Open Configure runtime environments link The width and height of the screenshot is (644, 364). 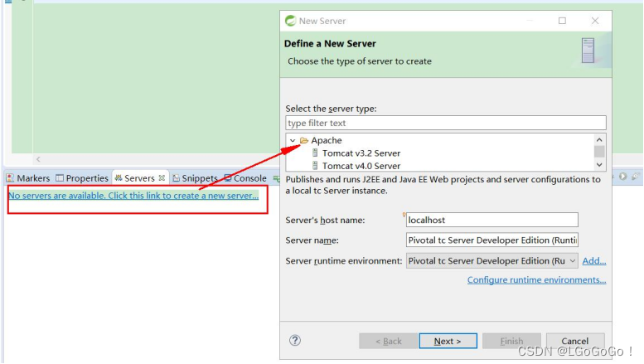pyautogui.click(x=536, y=279)
